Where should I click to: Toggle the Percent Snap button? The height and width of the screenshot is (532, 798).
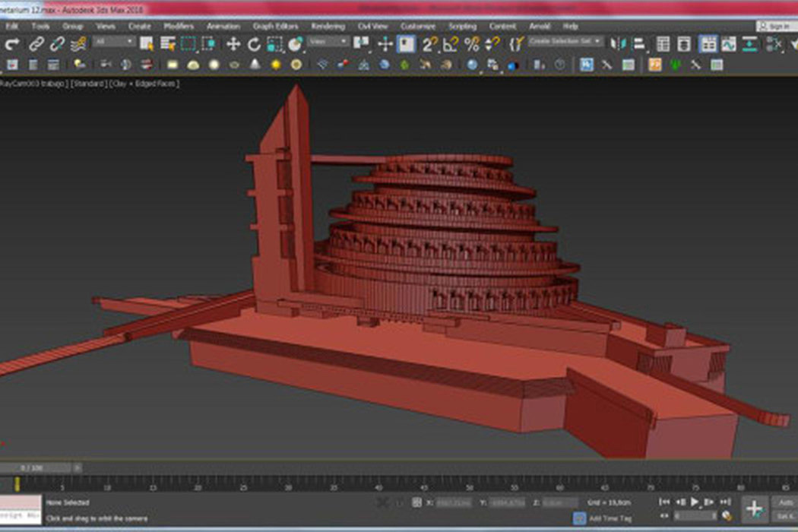[472, 44]
